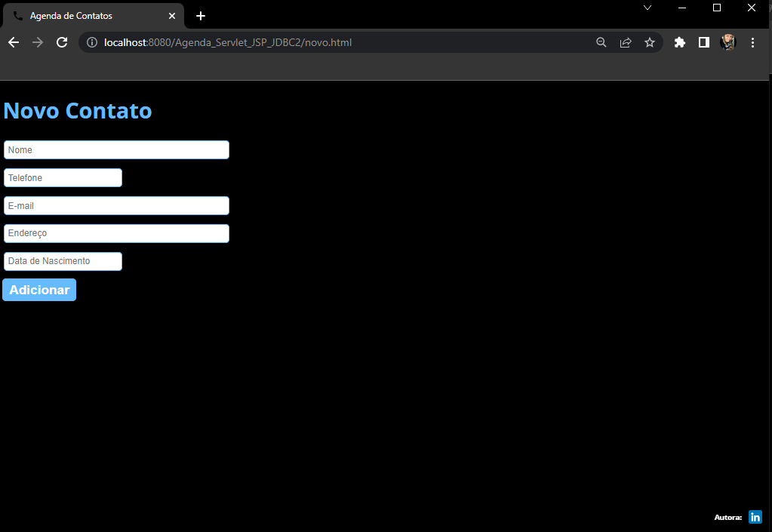Click the window restore-down control dropdown chevron

click(647, 8)
